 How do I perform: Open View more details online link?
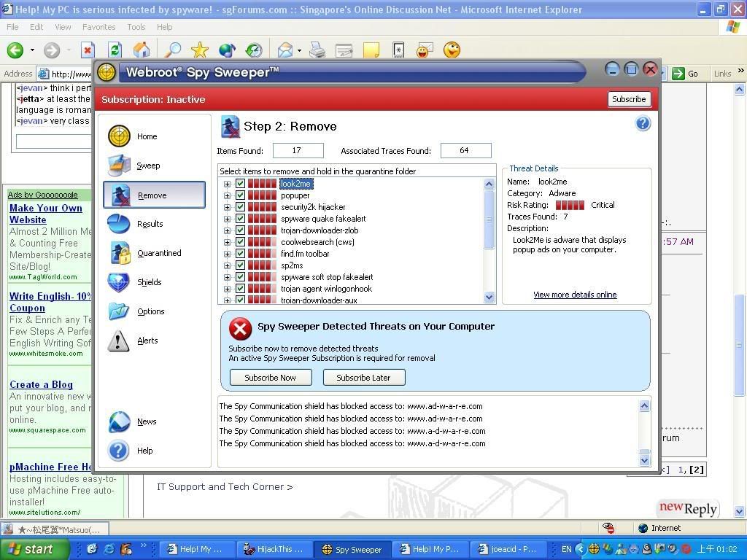pos(575,295)
